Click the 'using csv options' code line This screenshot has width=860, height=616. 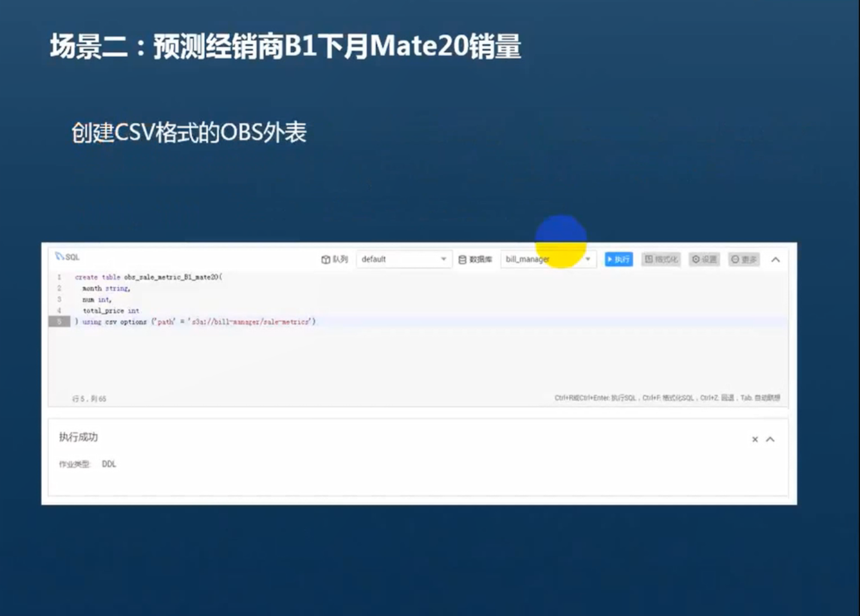tap(195, 321)
